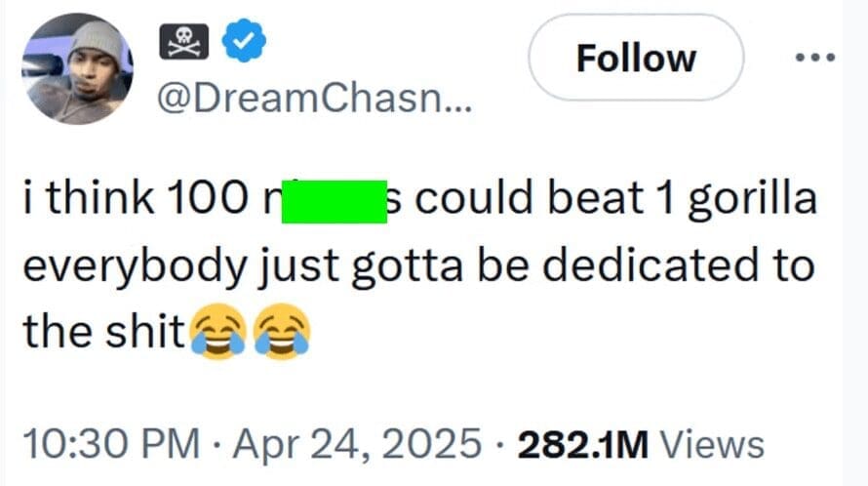The width and height of the screenshot is (868, 486).
Task: Click the Follow button
Action: (x=635, y=58)
